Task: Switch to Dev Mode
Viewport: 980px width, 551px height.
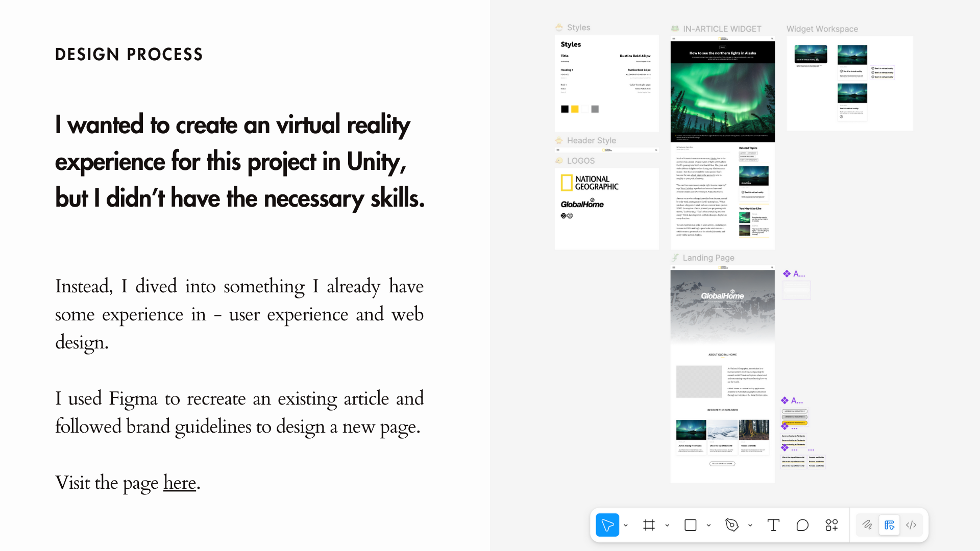Action: pos(911,525)
